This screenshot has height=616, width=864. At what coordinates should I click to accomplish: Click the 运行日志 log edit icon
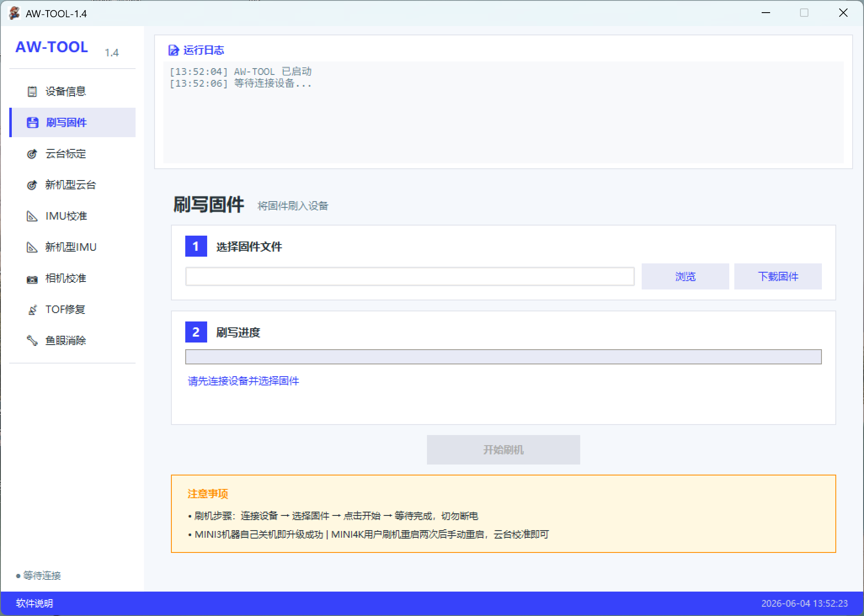pos(173,50)
